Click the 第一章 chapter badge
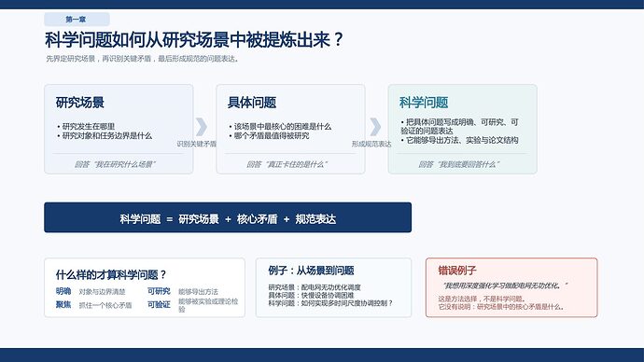The image size is (644, 362). coord(77,20)
